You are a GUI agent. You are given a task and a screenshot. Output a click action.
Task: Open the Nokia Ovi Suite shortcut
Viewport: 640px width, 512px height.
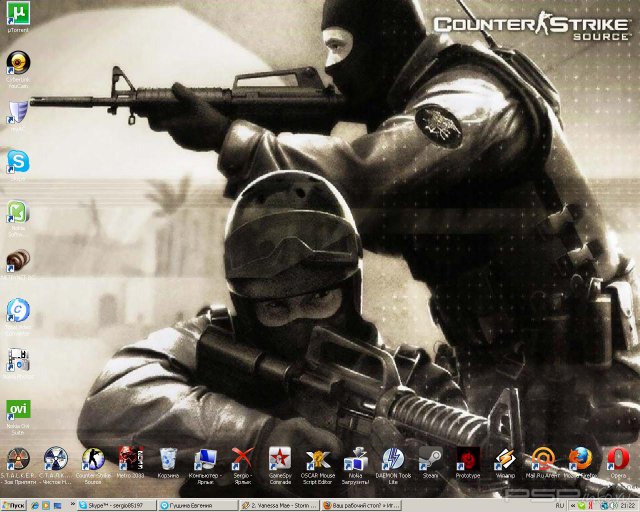point(18,410)
